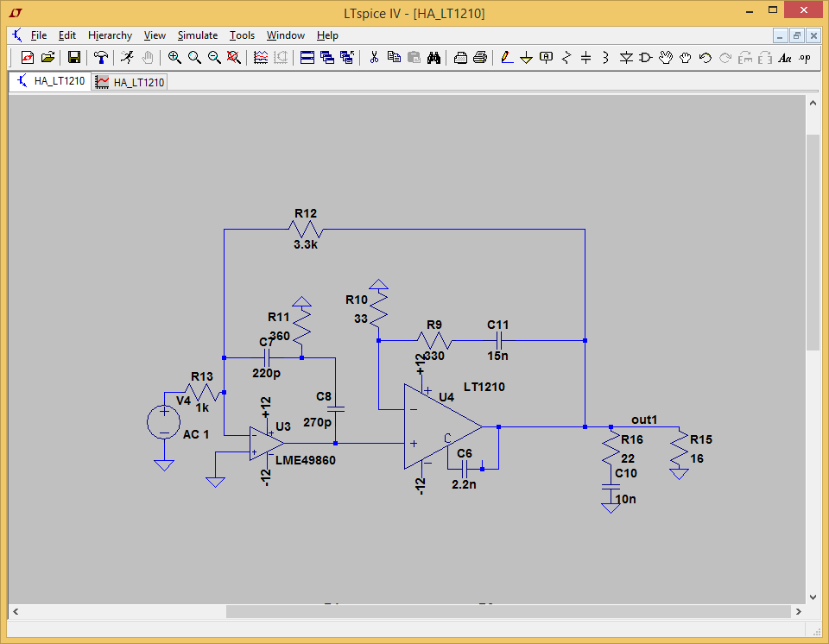The height and width of the screenshot is (644, 829).
Task: Cut with the scissors icon
Action: pos(374,57)
